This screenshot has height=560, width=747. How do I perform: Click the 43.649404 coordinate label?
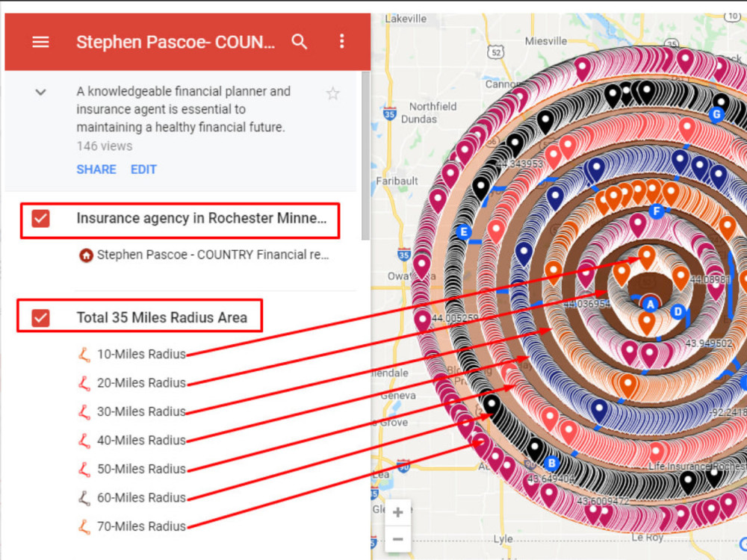click(551, 479)
